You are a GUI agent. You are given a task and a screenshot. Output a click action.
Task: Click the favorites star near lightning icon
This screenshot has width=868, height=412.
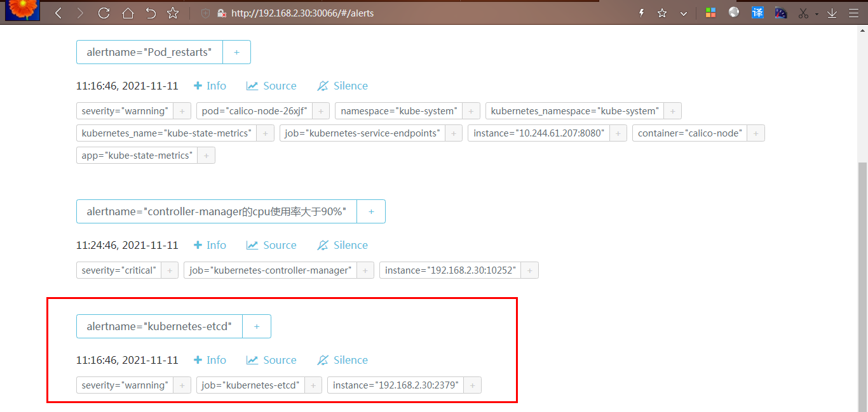(662, 13)
